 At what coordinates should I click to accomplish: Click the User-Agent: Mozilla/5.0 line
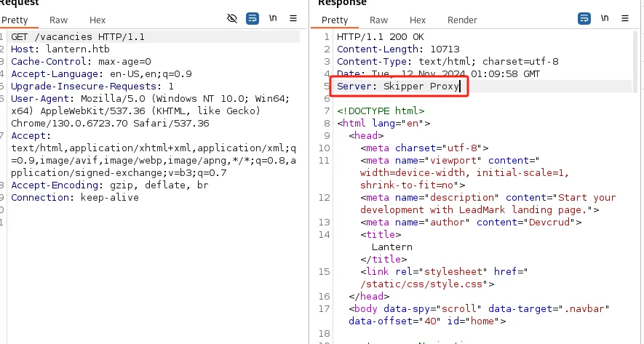151,98
